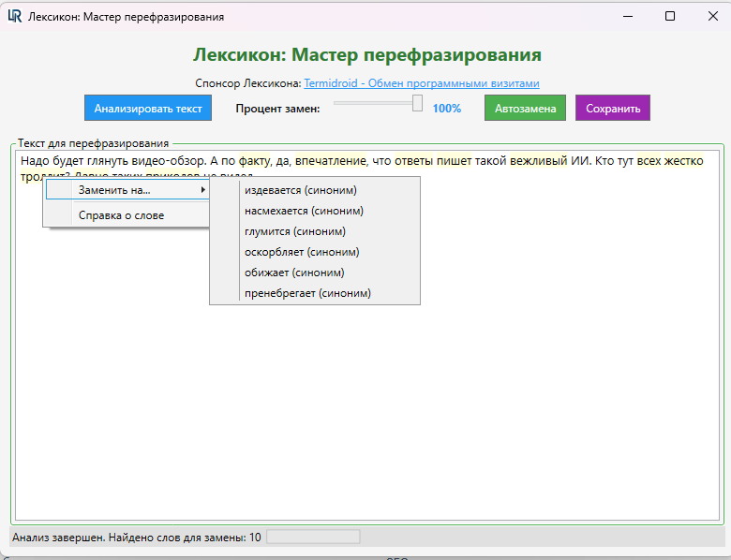
Task: Choose synonym издевается from the list
Action: coord(300,190)
